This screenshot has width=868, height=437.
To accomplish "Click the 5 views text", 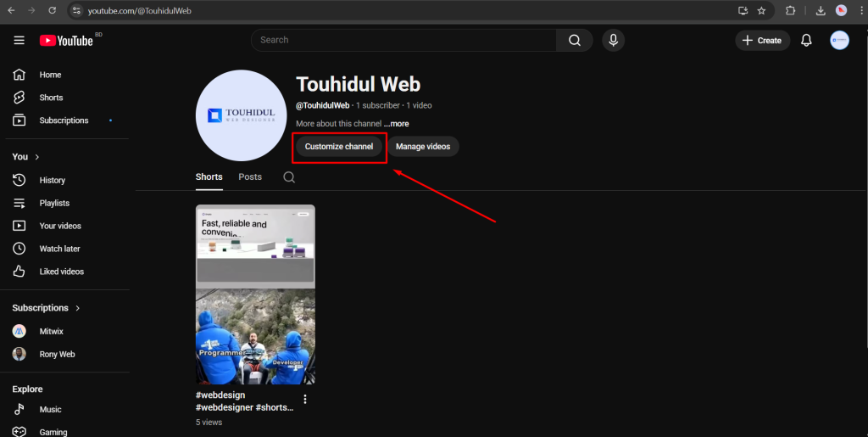I will [209, 422].
